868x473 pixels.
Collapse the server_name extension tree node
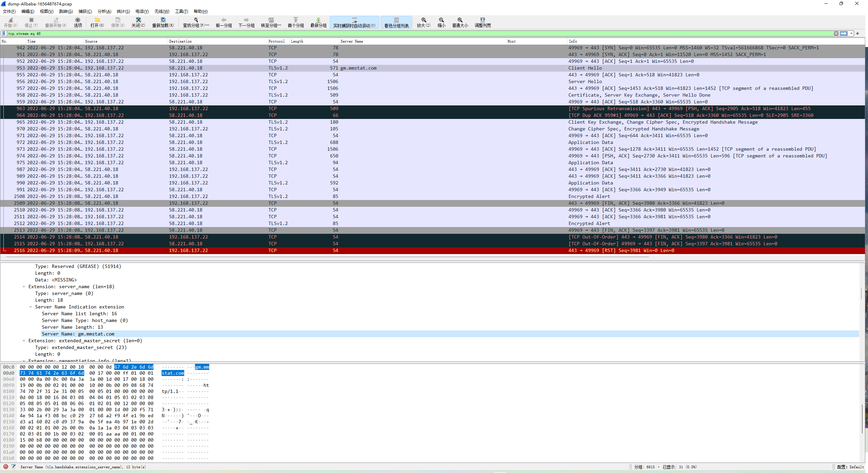pyautogui.click(x=24, y=287)
